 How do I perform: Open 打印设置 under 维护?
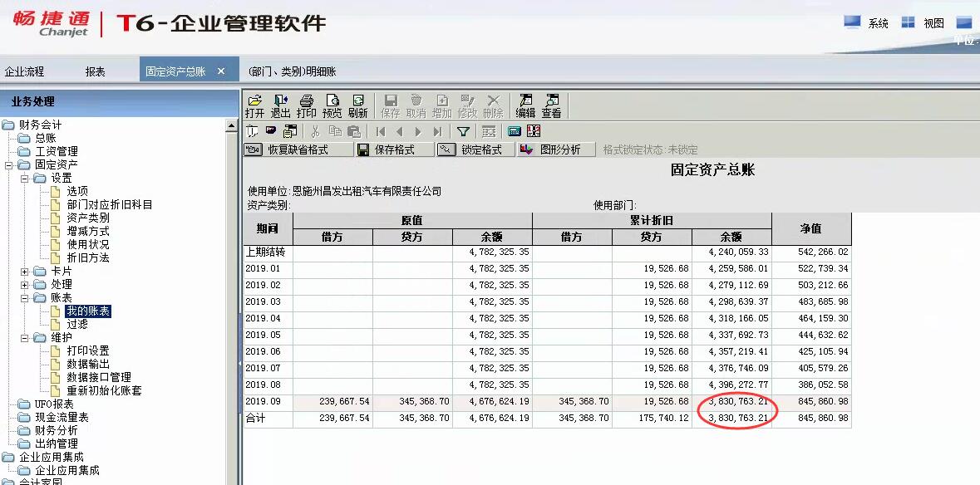tap(88, 350)
